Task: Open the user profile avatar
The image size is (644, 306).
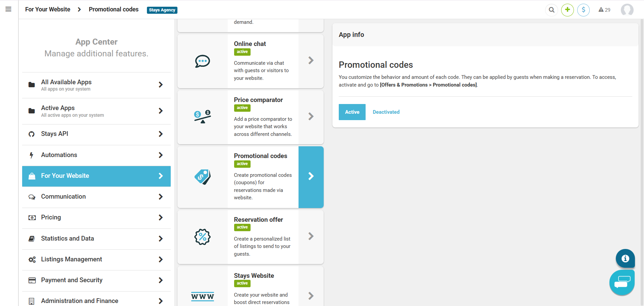Action: coord(627,10)
